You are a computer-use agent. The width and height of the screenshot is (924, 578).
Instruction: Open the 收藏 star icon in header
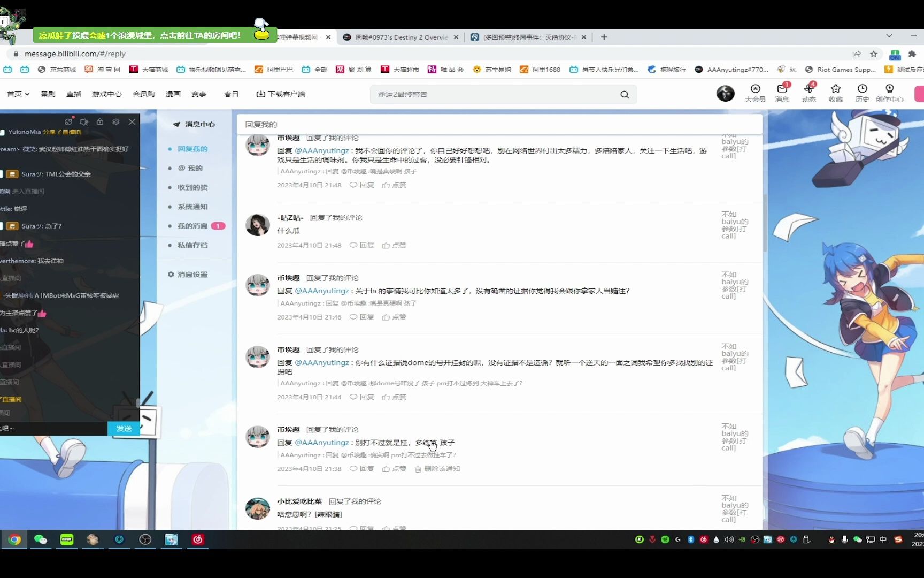point(836,93)
